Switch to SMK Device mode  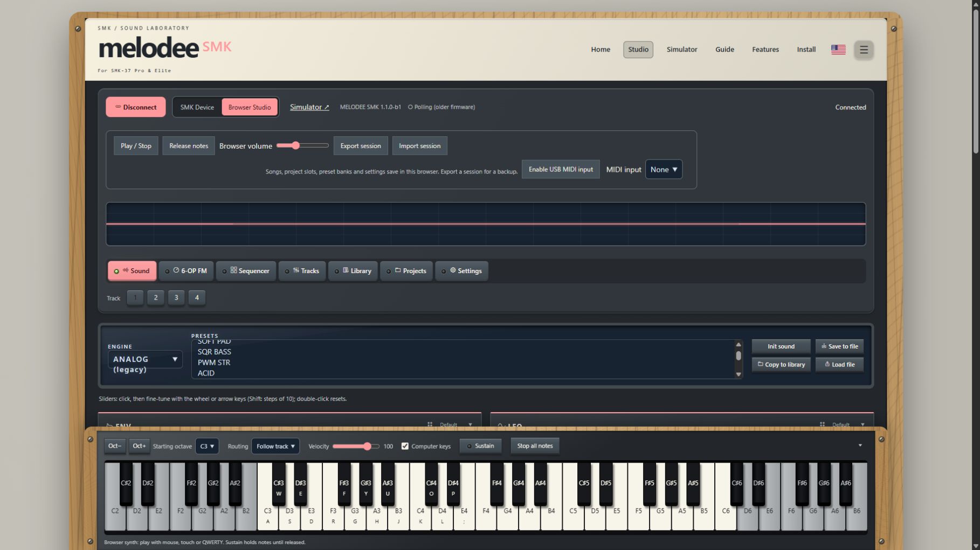(x=197, y=107)
